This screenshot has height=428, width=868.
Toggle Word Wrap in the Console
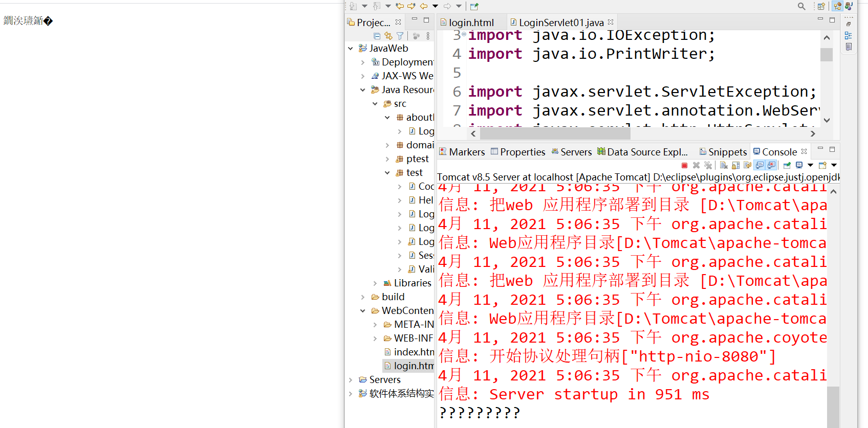748,165
